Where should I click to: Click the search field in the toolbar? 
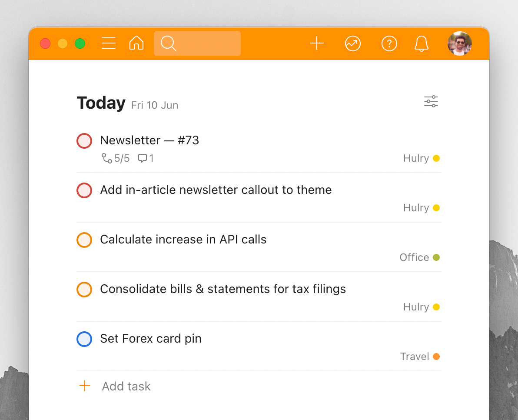click(197, 43)
